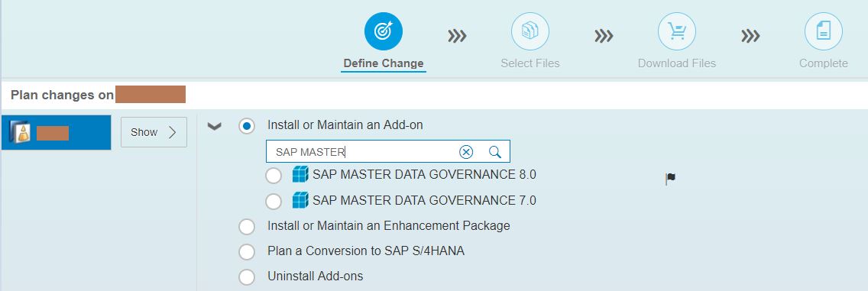Click the Select Files step icon
Viewport: 868px width, 291px height.
click(x=530, y=31)
